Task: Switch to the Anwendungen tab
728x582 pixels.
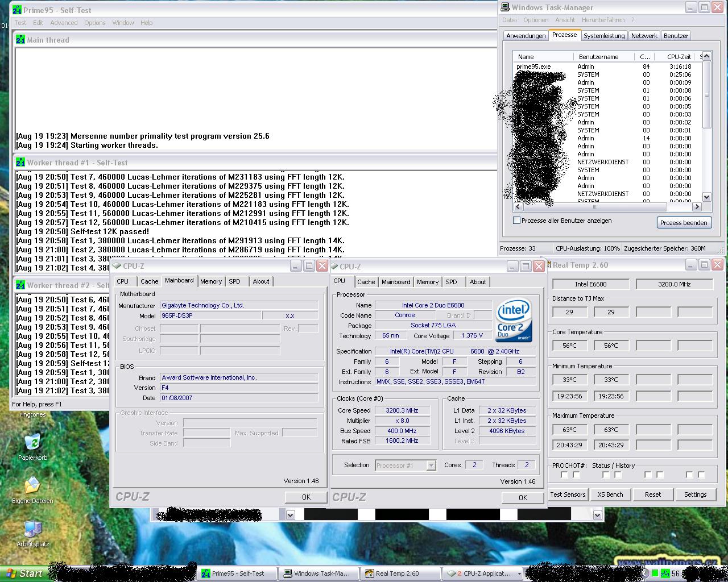Action: pos(526,35)
